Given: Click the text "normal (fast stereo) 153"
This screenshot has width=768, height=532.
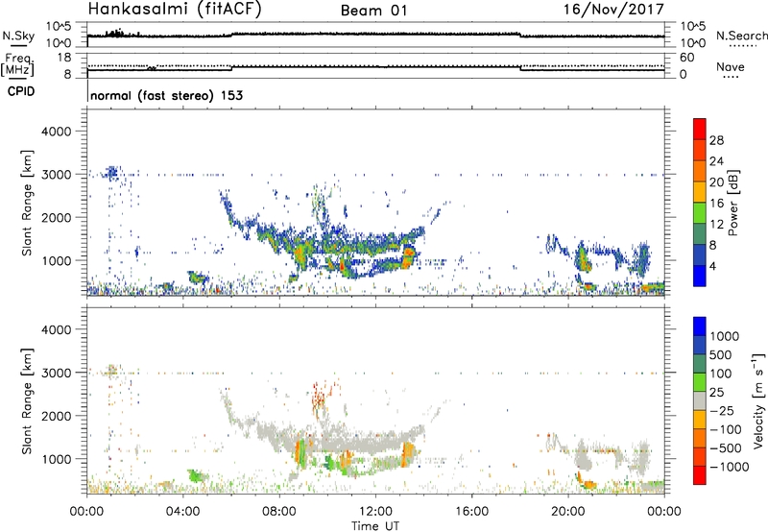Looking at the screenshot, I should [166, 95].
